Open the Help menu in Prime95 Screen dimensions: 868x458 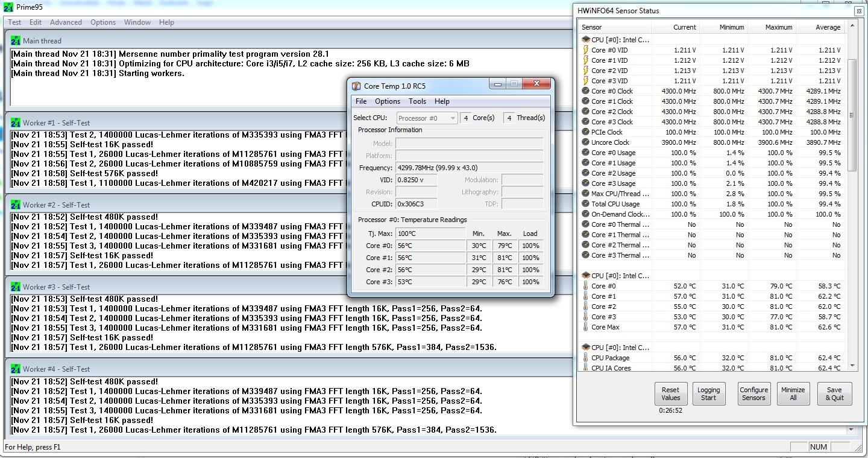[x=166, y=22]
